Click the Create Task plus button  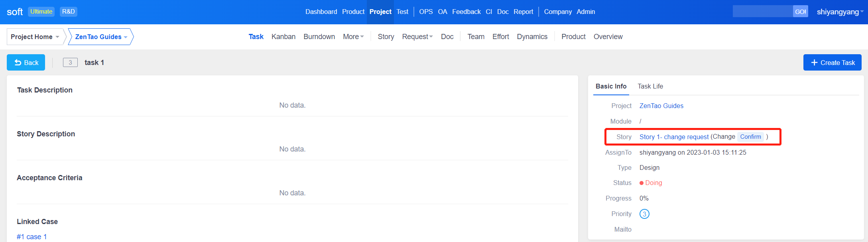click(x=832, y=63)
